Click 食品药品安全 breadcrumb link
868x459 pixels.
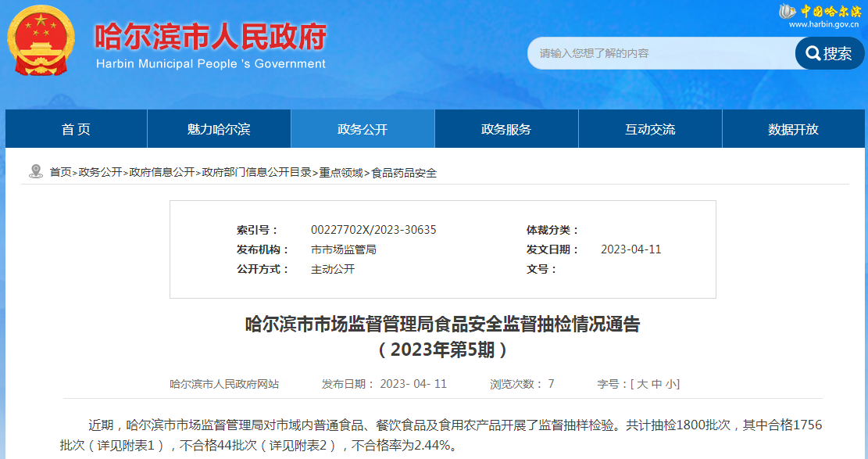tap(404, 172)
